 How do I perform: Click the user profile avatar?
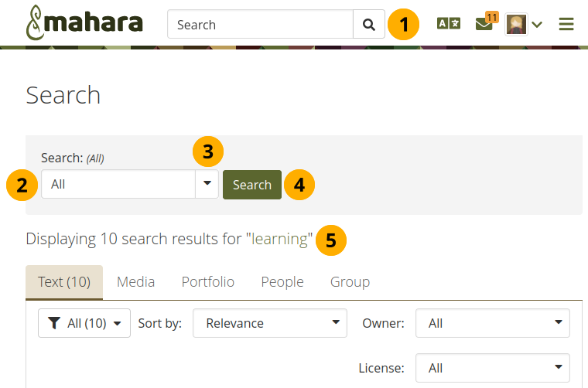516,24
